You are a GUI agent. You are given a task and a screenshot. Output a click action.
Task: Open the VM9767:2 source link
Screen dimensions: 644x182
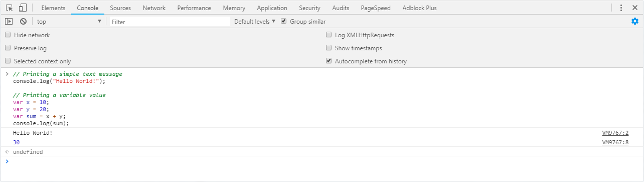615,133
